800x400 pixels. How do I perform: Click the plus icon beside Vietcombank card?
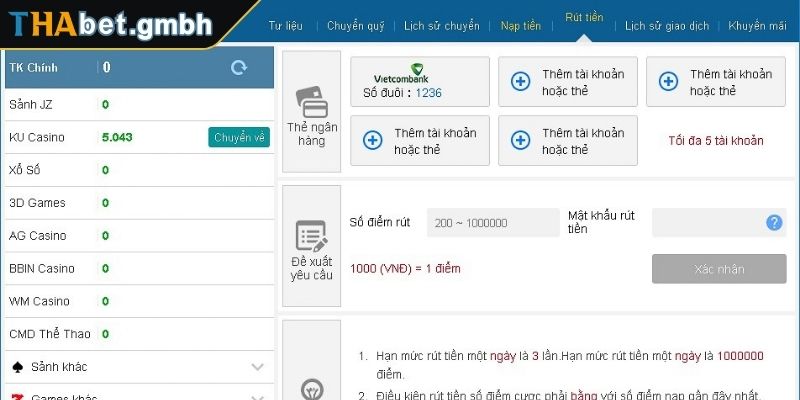click(520, 82)
